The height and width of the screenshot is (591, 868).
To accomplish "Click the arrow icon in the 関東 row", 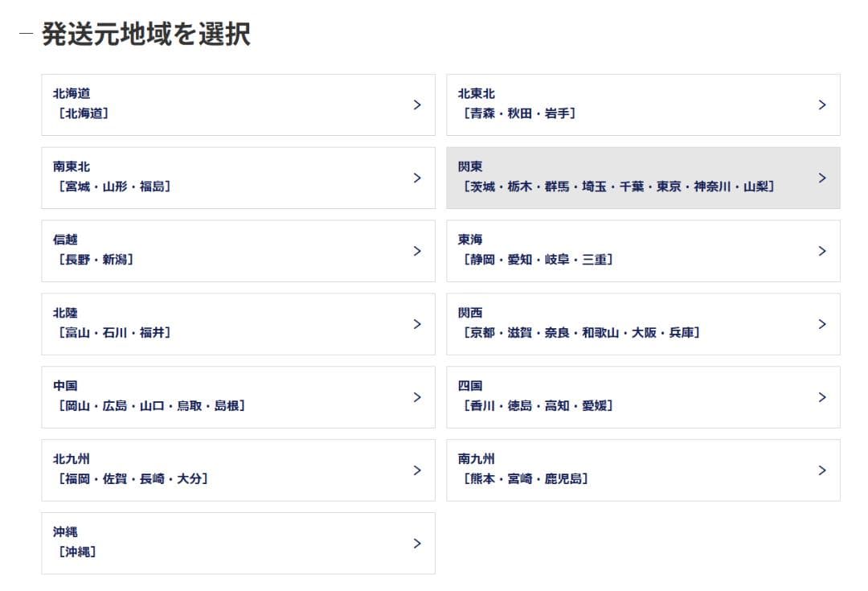I will (822, 178).
